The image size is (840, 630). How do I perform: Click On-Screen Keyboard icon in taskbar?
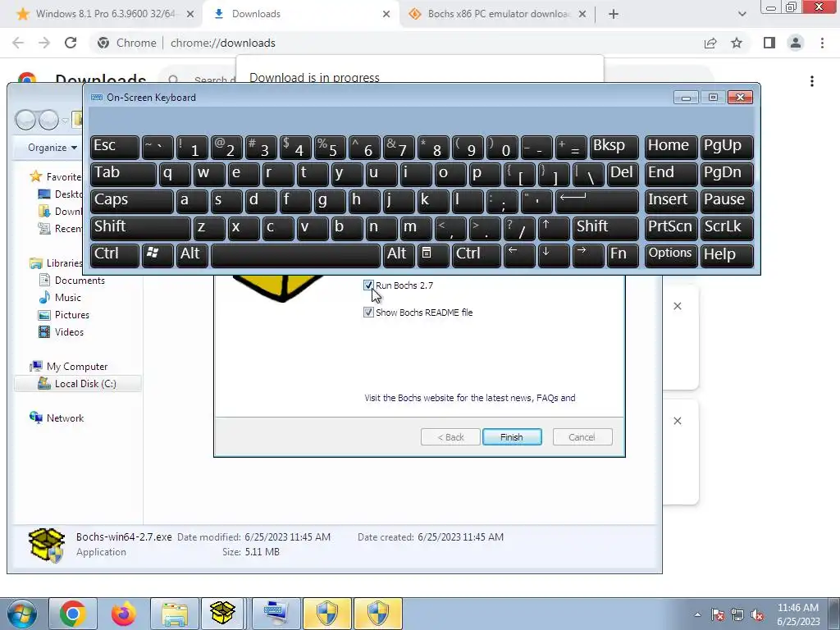(276, 614)
